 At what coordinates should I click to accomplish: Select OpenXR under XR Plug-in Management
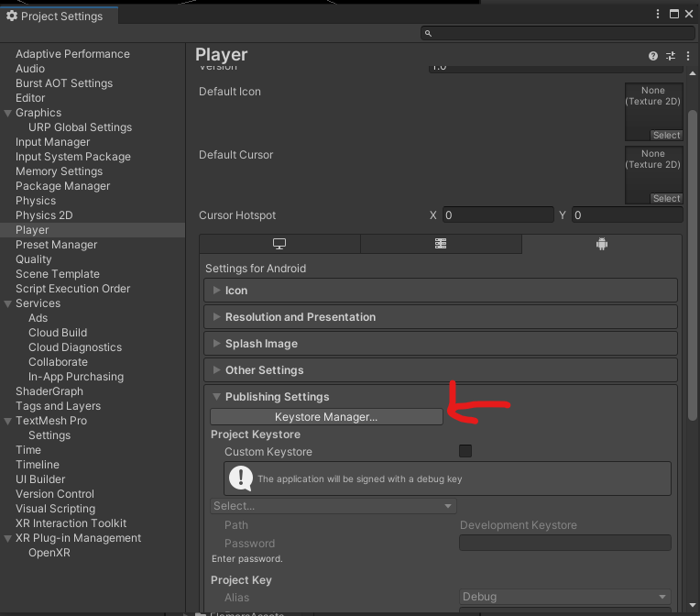tap(49, 553)
